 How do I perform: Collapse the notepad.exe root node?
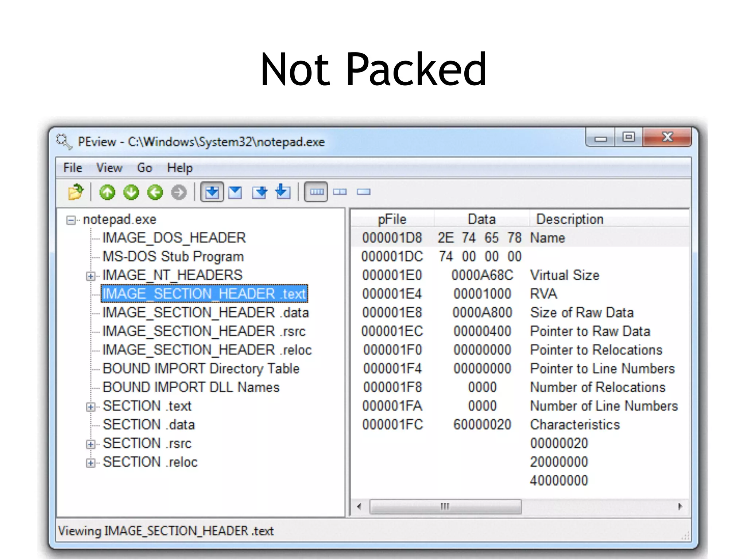pyautogui.click(x=71, y=220)
